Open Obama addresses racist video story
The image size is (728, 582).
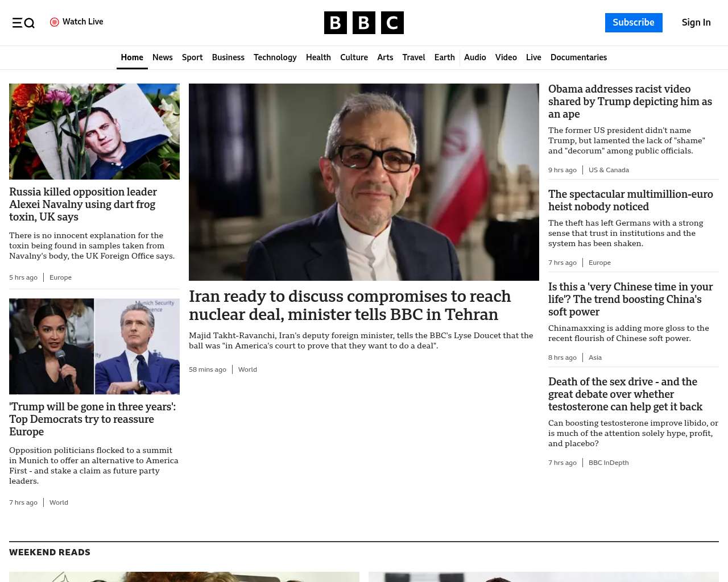point(630,101)
